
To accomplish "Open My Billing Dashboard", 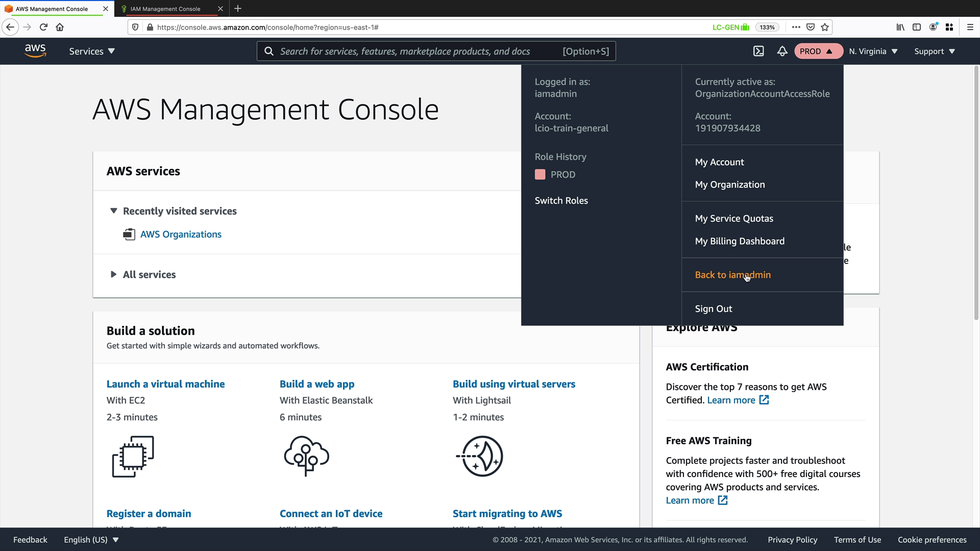I will coord(740,241).
